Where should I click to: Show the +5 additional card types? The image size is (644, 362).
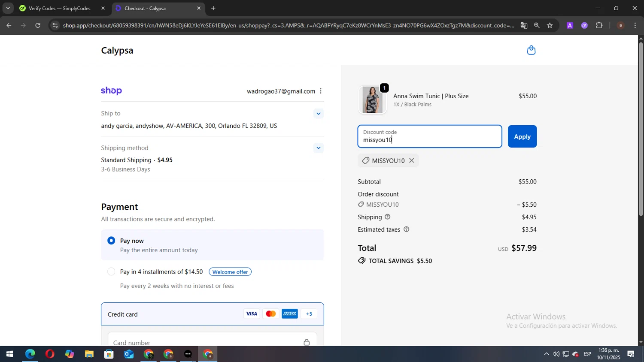(309, 314)
